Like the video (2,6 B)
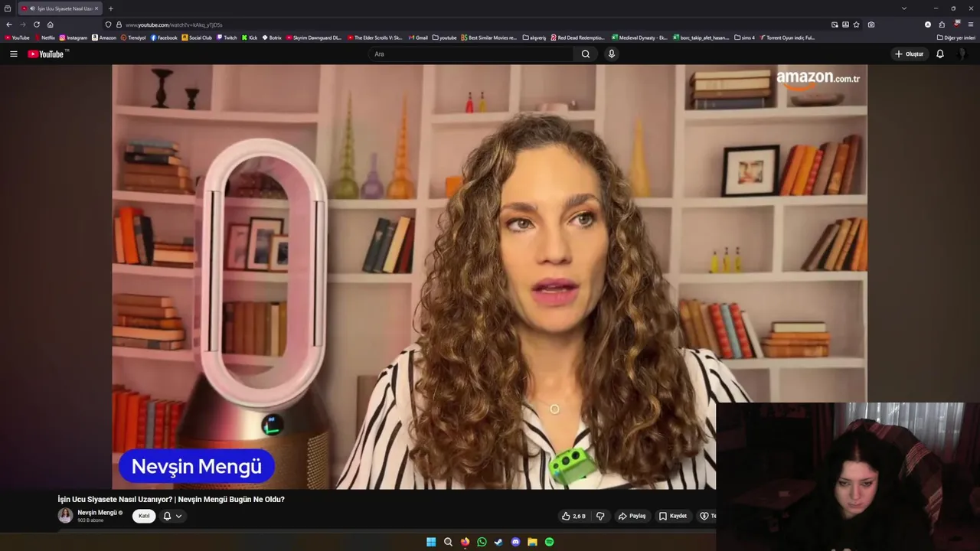980x551 pixels. [573, 516]
